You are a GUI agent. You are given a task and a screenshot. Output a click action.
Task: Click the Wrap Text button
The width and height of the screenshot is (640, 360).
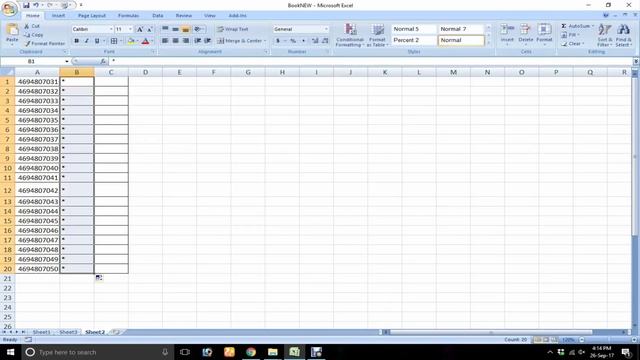pos(232,29)
